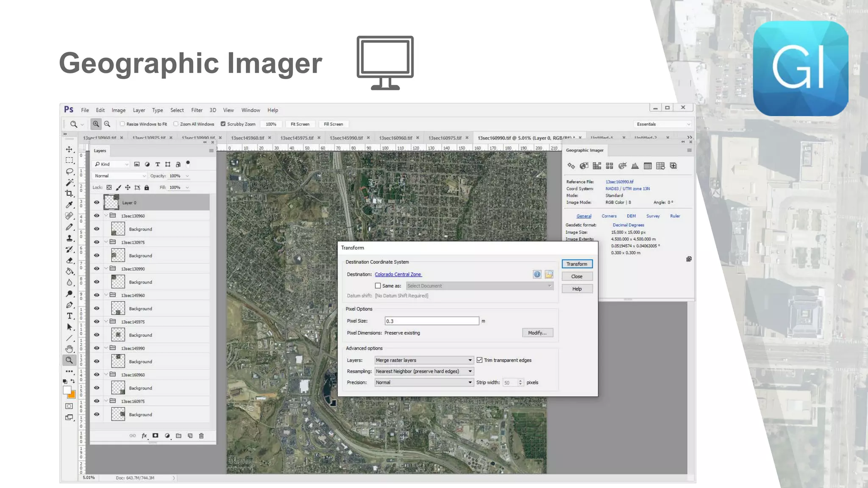Click the foreground color swatch
The image size is (868, 488).
click(x=67, y=390)
